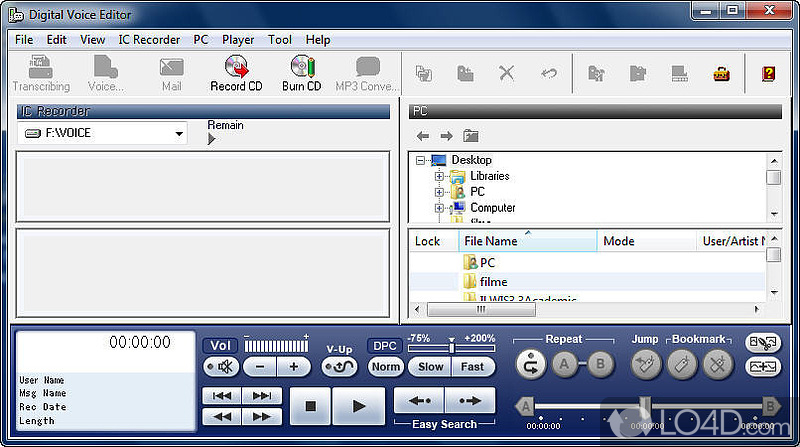
Task: Easy Search forward
Action: (x=470, y=401)
